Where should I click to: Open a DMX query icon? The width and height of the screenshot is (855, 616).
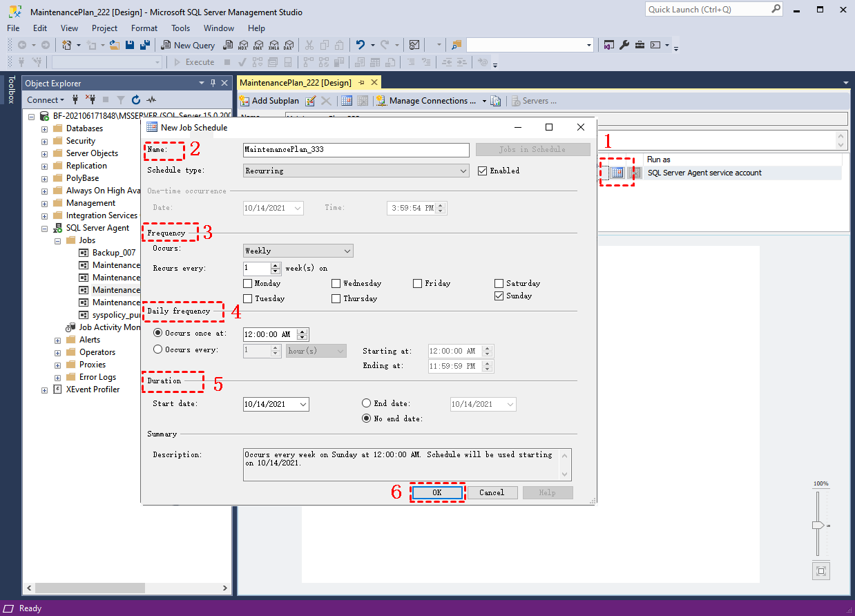pos(258,45)
